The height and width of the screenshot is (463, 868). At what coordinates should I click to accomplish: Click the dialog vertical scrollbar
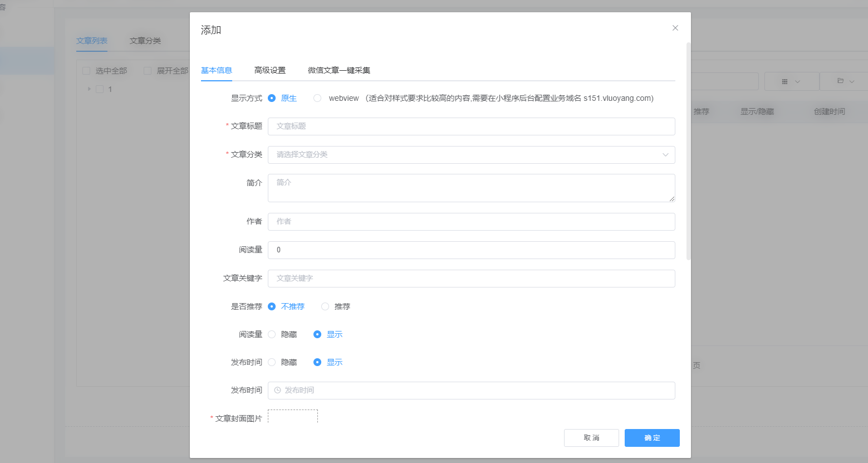[x=688, y=152]
